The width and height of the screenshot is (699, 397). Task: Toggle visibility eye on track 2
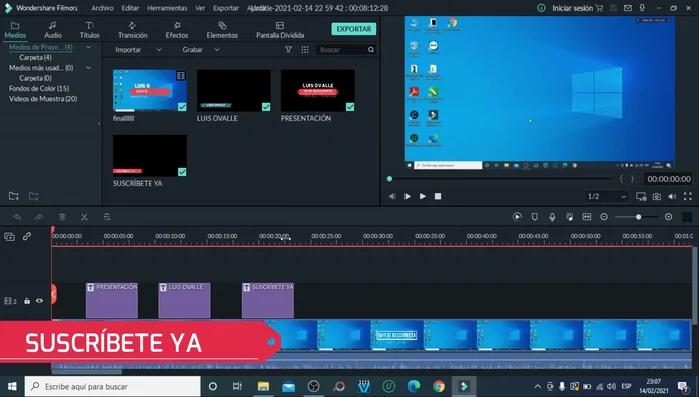tap(39, 301)
